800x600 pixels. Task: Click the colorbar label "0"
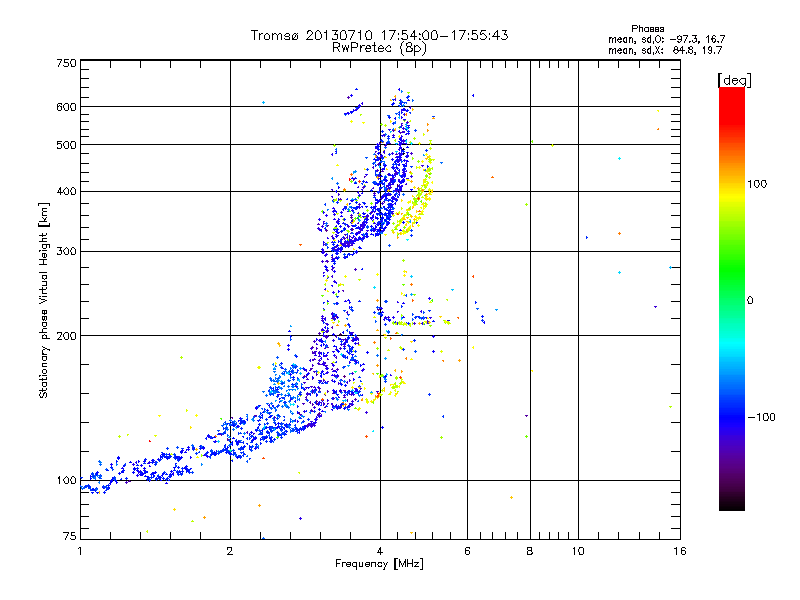(750, 301)
